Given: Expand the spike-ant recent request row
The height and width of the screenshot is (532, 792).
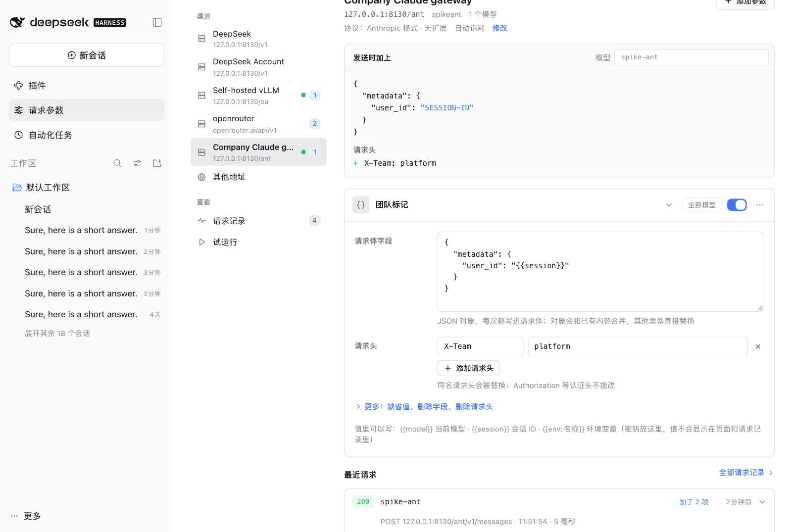Looking at the screenshot, I should point(762,502).
